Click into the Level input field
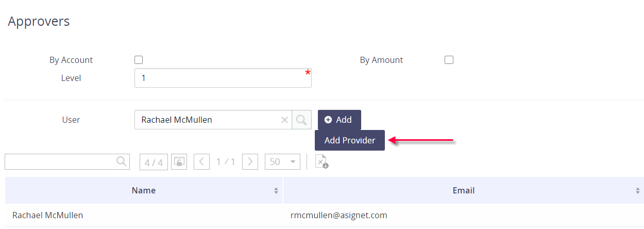 pyautogui.click(x=223, y=78)
